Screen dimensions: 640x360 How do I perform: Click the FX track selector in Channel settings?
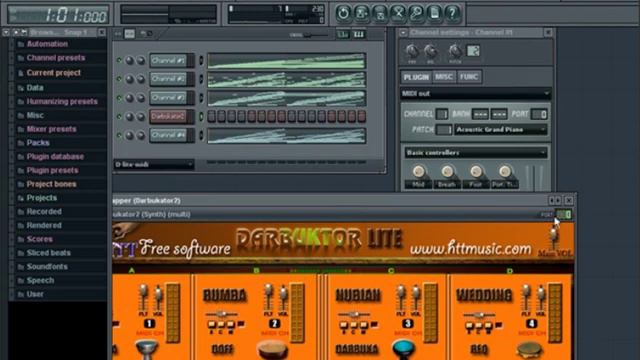tap(473, 51)
